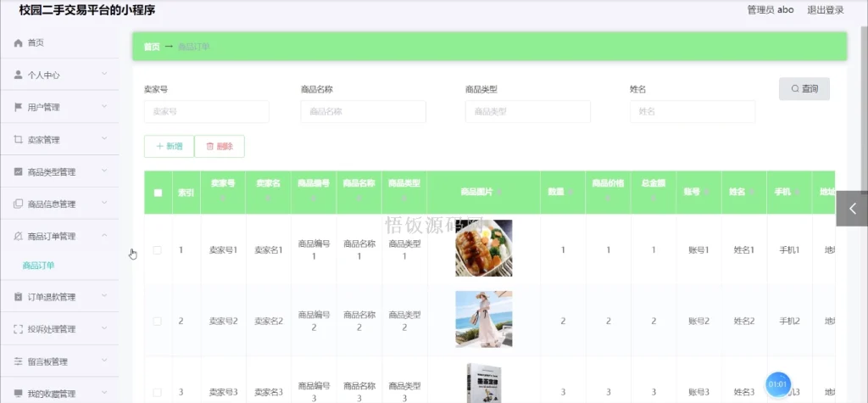Sort by the 商品图片 column sort arrows
868x403 pixels.
[500, 192]
